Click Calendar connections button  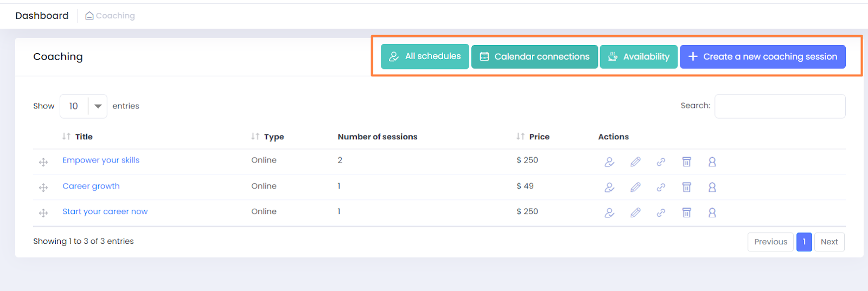pos(534,56)
